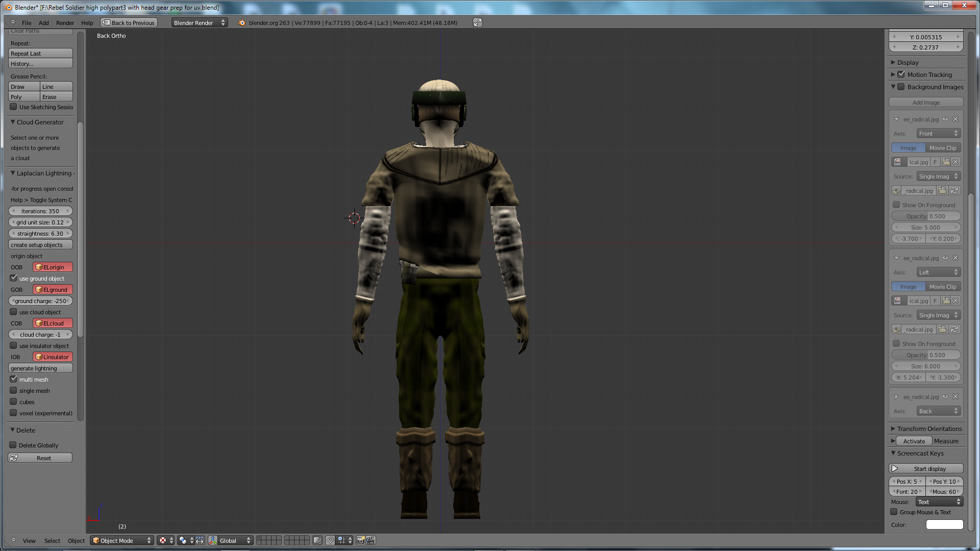Open viewport shading selector in 3D header
The width and height of the screenshot is (980, 551).
(166, 540)
